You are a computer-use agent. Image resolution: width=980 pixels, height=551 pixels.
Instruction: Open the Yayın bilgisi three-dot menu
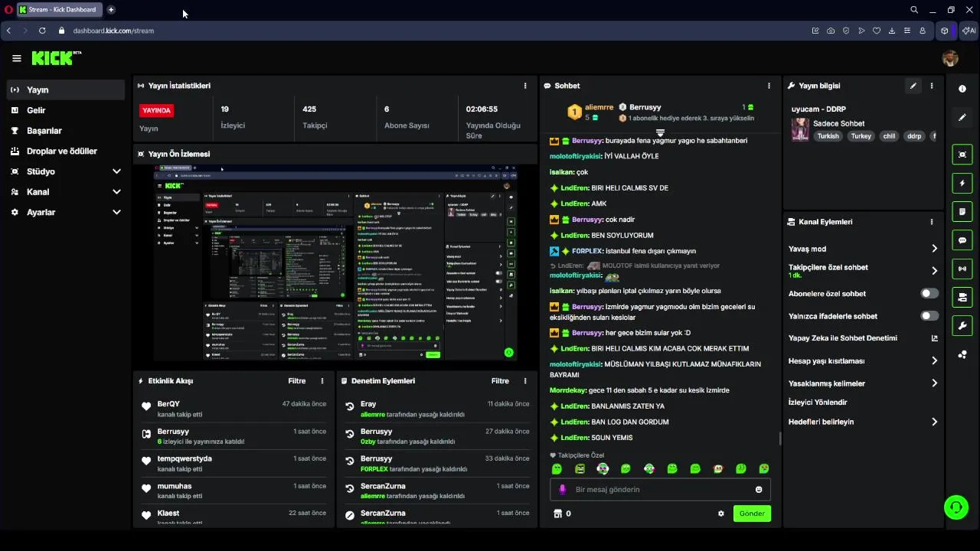(932, 86)
